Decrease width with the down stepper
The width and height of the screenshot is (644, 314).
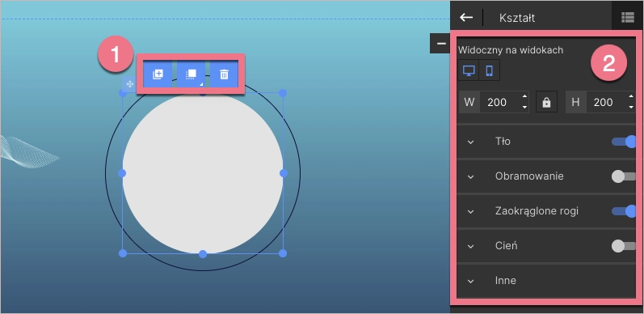point(524,108)
